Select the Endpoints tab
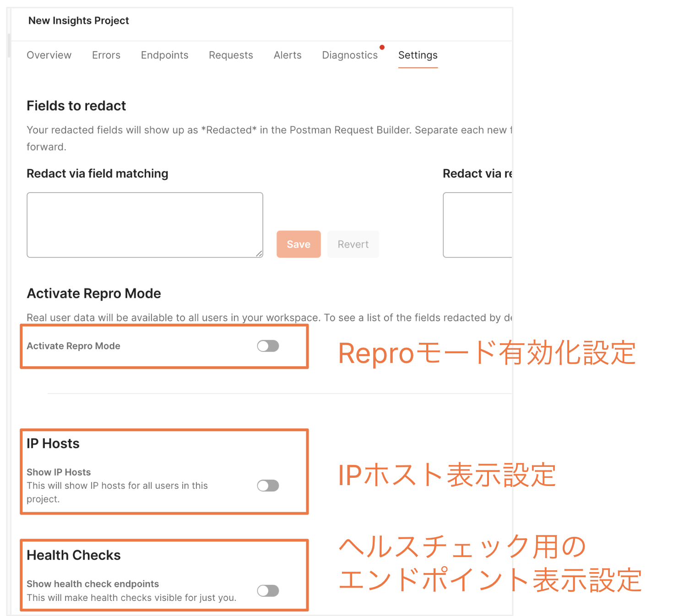 [x=164, y=55]
